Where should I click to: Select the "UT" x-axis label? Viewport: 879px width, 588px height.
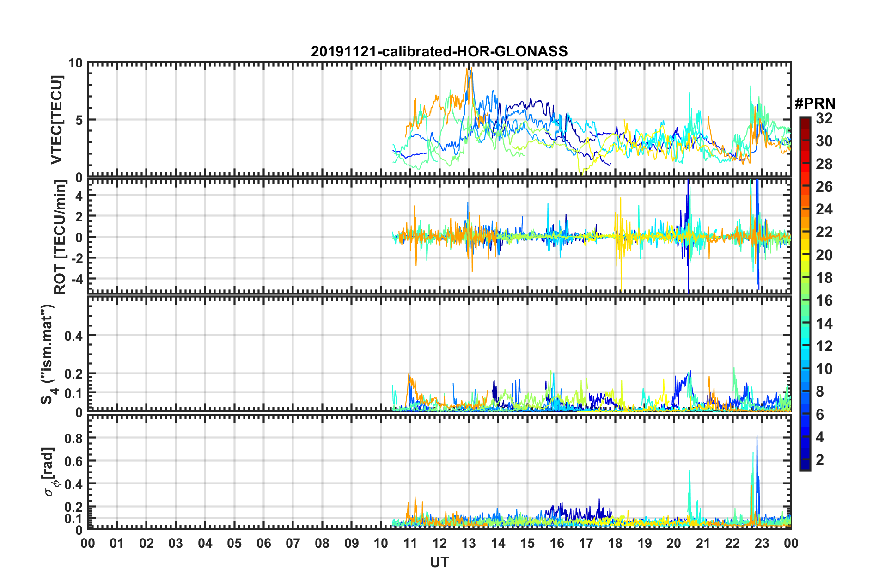[x=439, y=562]
